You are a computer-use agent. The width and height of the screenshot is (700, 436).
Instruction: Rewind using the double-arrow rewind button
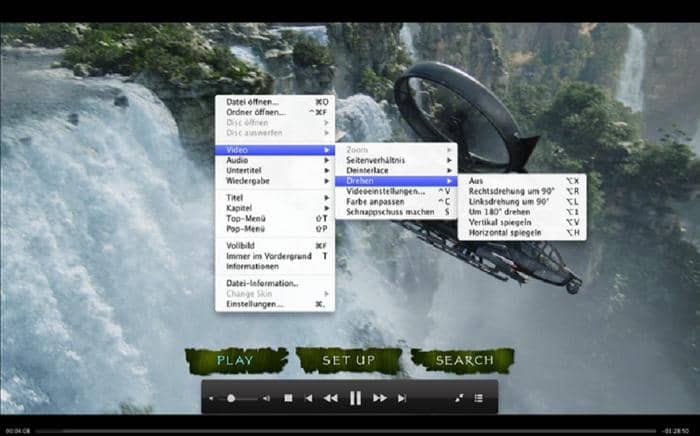click(x=330, y=398)
